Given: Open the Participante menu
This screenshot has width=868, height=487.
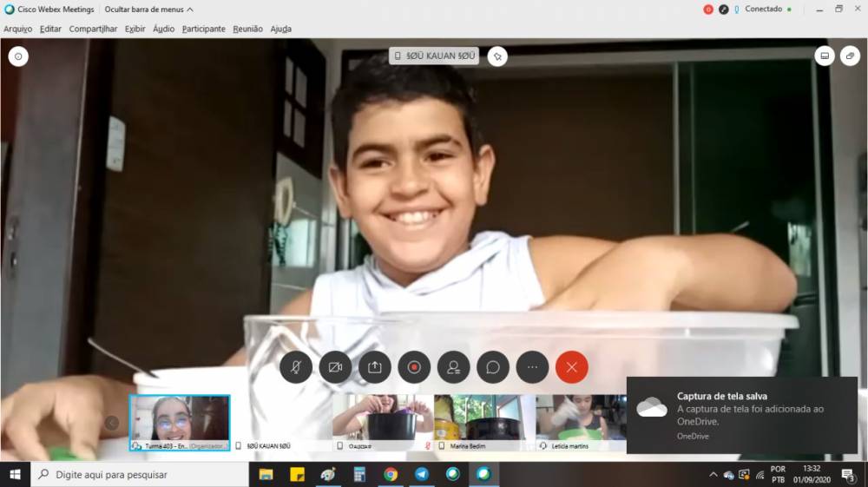Looking at the screenshot, I should click(203, 29).
